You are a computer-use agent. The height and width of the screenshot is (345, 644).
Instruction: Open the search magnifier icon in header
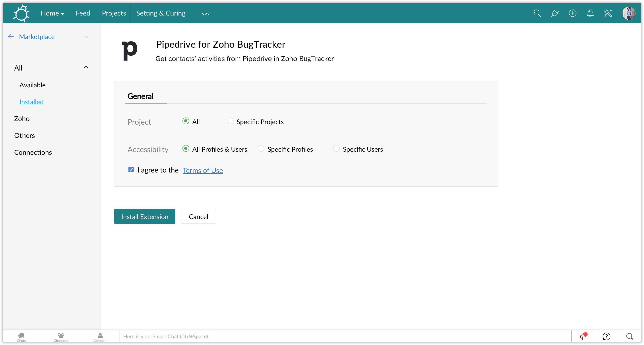tap(537, 13)
